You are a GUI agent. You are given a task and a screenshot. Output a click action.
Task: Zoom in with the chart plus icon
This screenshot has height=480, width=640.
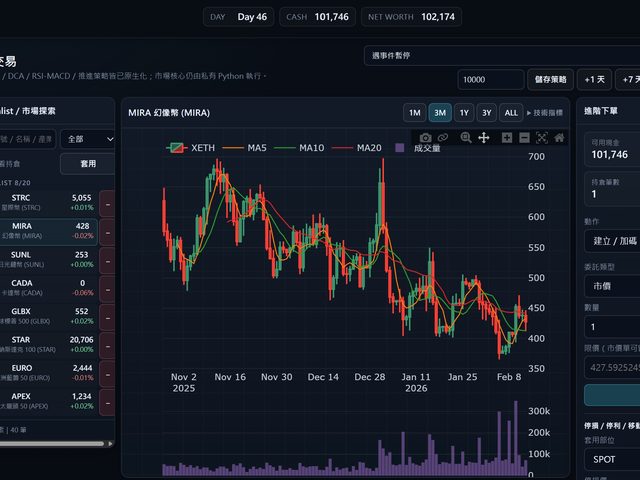click(x=507, y=138)
